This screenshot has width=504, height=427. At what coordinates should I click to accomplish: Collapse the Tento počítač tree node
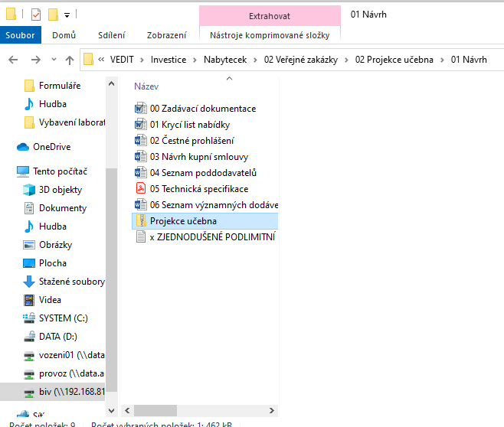click(x=8, y=171)
